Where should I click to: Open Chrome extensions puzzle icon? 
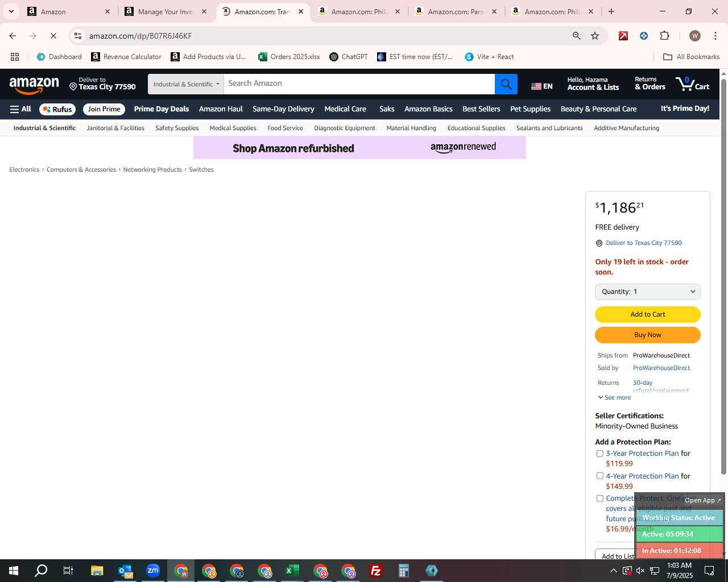(x=664, y=36)
